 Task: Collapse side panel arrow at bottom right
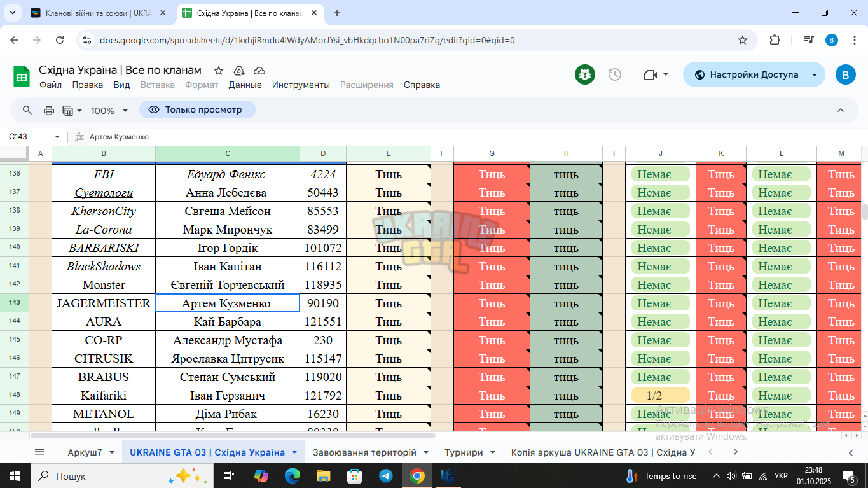pyautogui.click(x=851, y=452)
